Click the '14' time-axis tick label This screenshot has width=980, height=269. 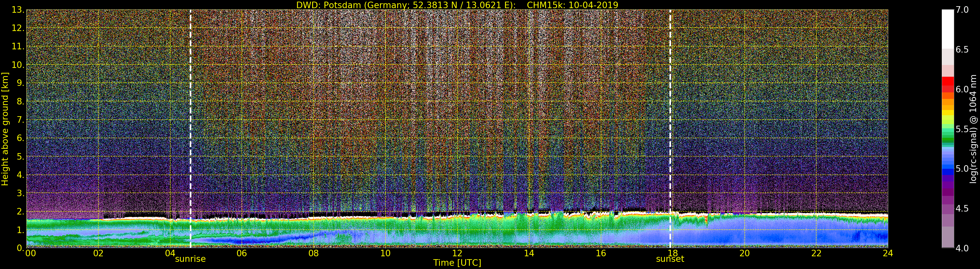tap(529, 253)
